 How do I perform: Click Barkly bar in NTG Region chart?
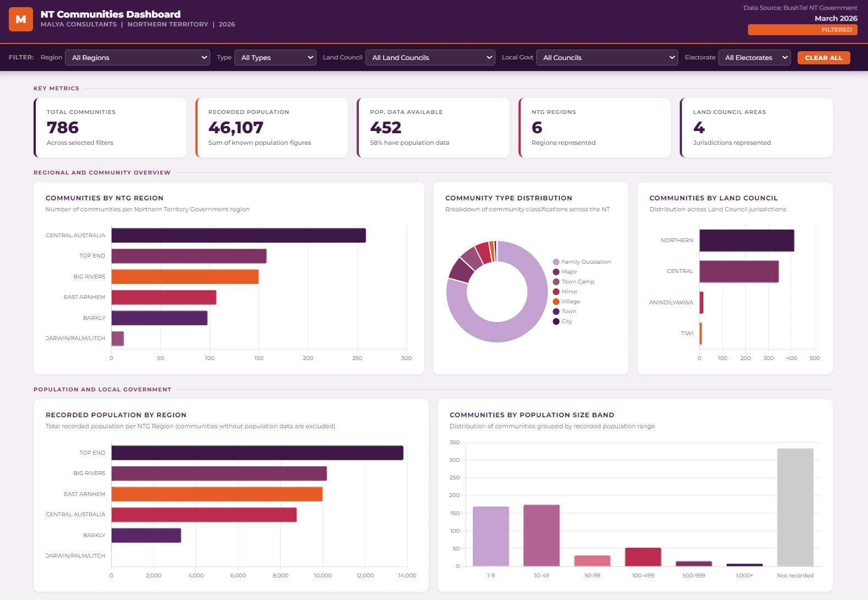pyautogui.click(x=160, y=318)
